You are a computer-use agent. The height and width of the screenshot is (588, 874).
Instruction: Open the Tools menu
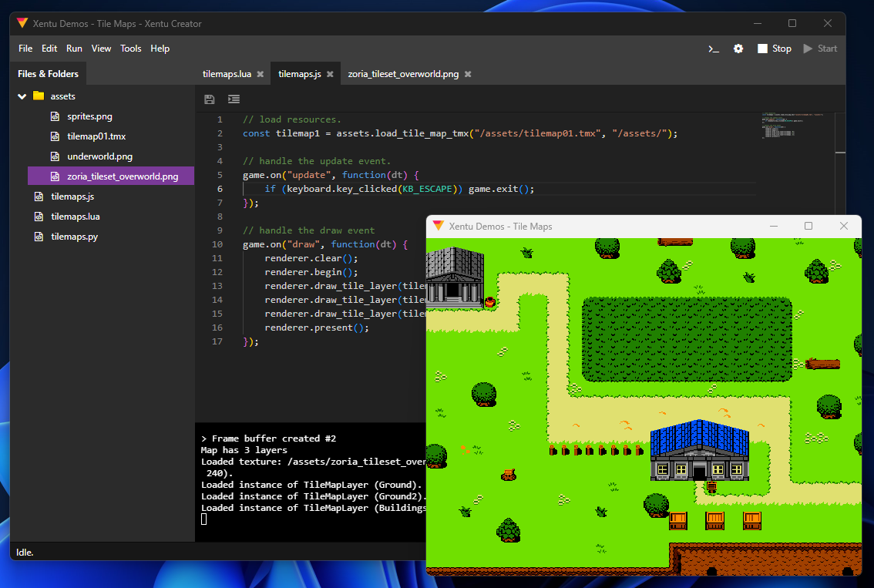pyautogui.click(x=130, y=48)
